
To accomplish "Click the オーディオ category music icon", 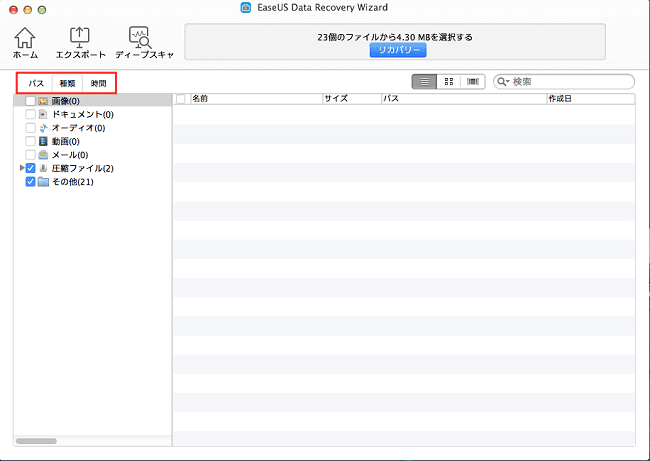I will (x=43, y=128).
